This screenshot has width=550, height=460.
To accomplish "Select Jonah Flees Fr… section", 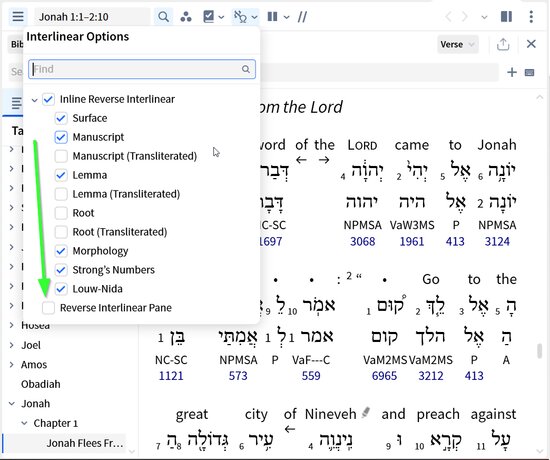I will tap(85, 443).
